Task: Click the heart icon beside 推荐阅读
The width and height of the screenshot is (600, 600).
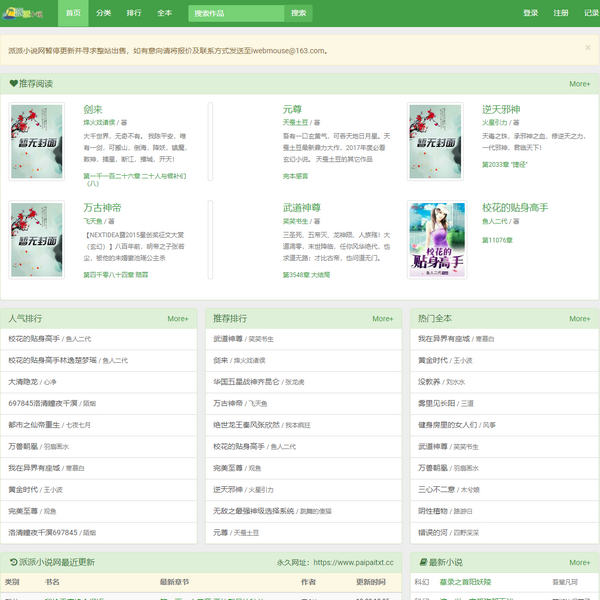Action: [13, 84]
